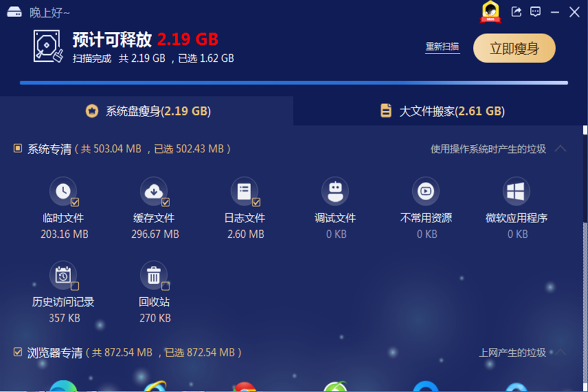
Task: Click the 预计可释放 2.19 GB heading
Action: (145, 39)
